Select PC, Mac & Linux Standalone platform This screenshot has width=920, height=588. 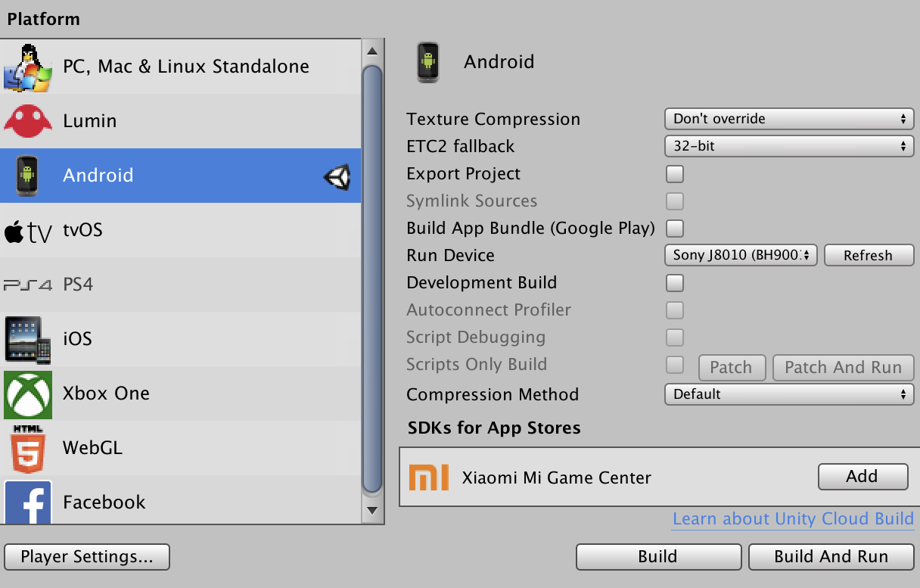(x=181, y=67)
